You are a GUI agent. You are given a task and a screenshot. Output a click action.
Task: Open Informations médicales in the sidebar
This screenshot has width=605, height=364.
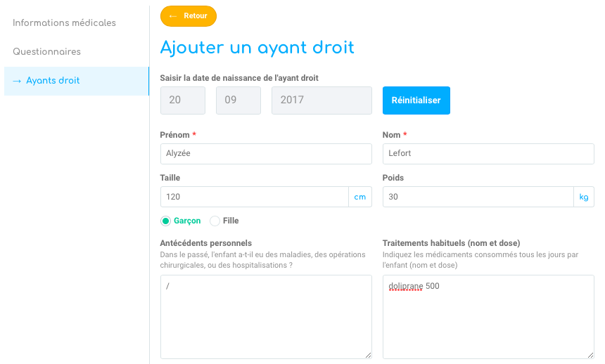coord(64,22)
